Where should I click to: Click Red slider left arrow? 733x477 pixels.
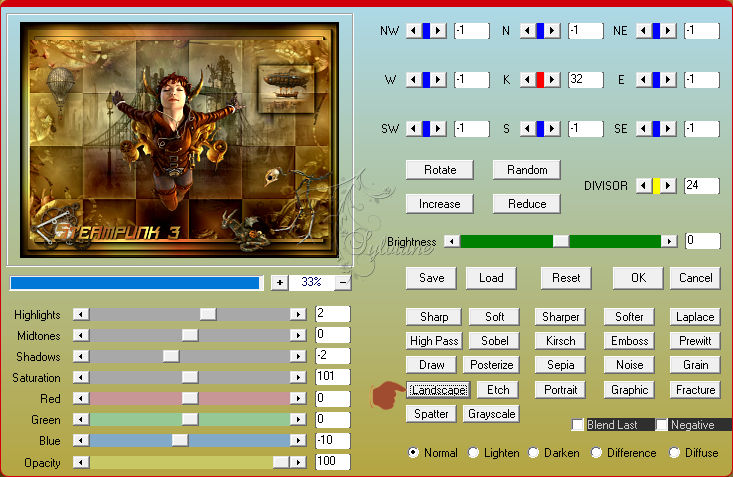pos(81,398)
